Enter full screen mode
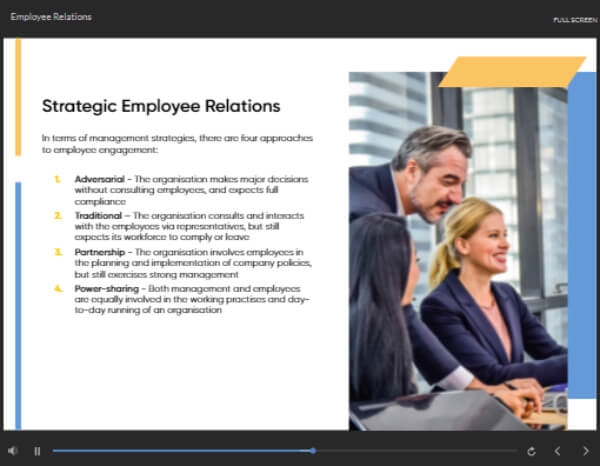600x466 pixels. (x=573, y=19)
